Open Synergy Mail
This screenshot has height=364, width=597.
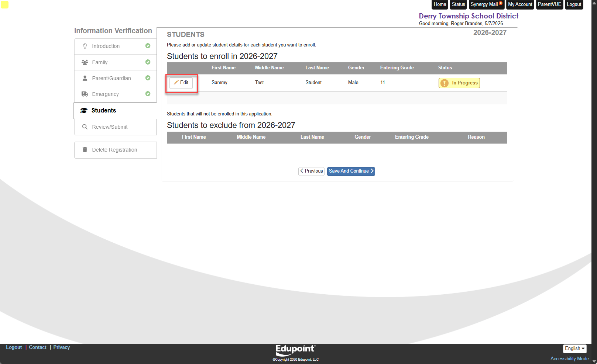point(486,4)
